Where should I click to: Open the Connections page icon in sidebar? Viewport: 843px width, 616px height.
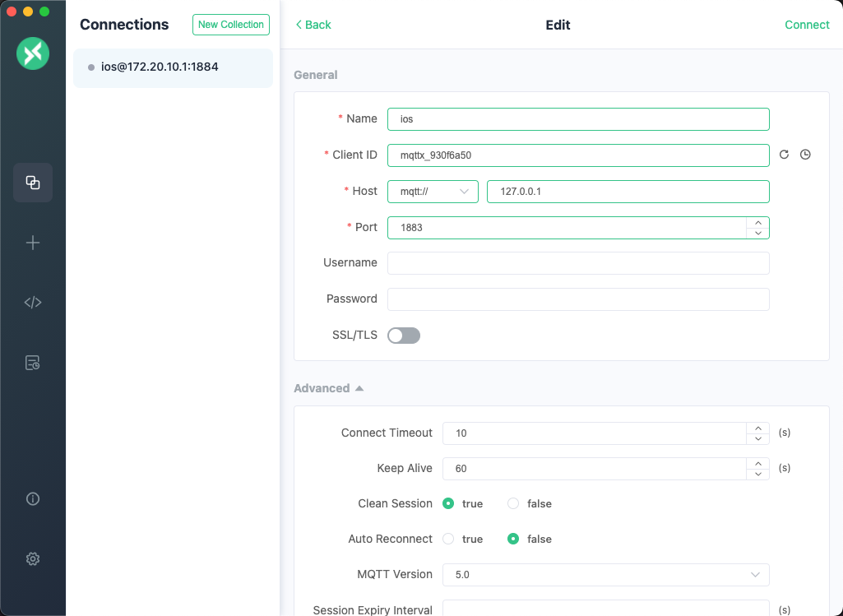(33, 183)
